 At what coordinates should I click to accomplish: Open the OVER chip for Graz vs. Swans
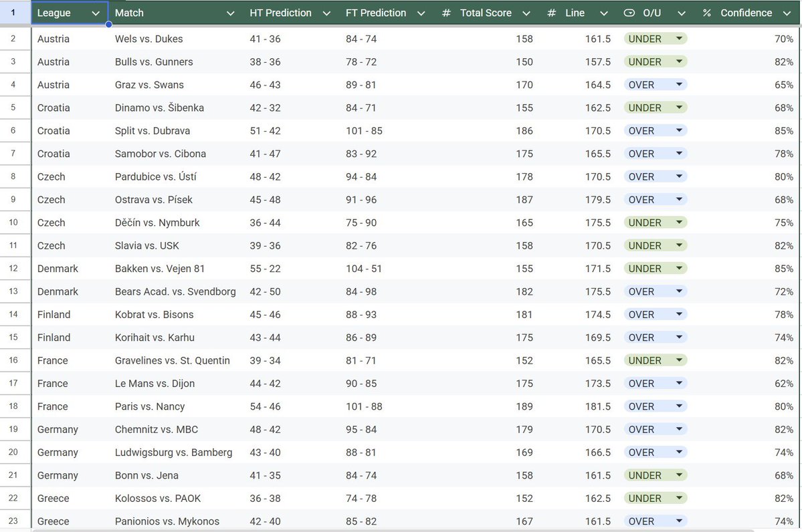coord(656,85)
